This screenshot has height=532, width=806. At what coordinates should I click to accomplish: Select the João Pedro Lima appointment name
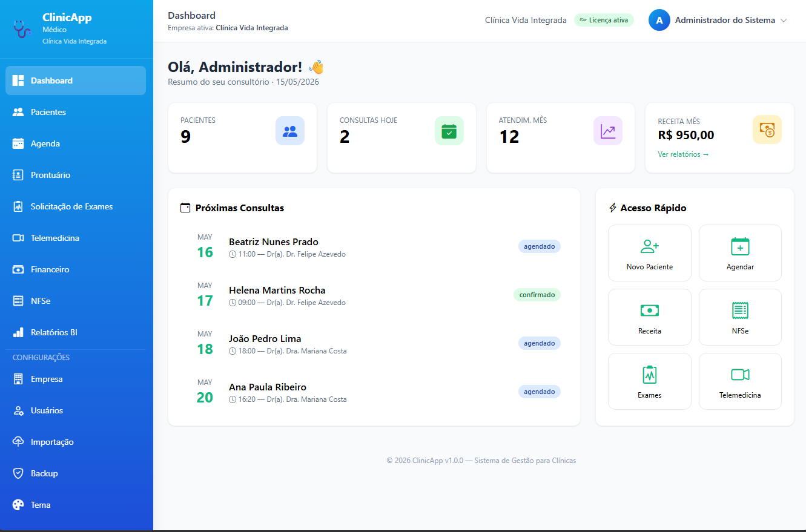click(x=265, y=338)
